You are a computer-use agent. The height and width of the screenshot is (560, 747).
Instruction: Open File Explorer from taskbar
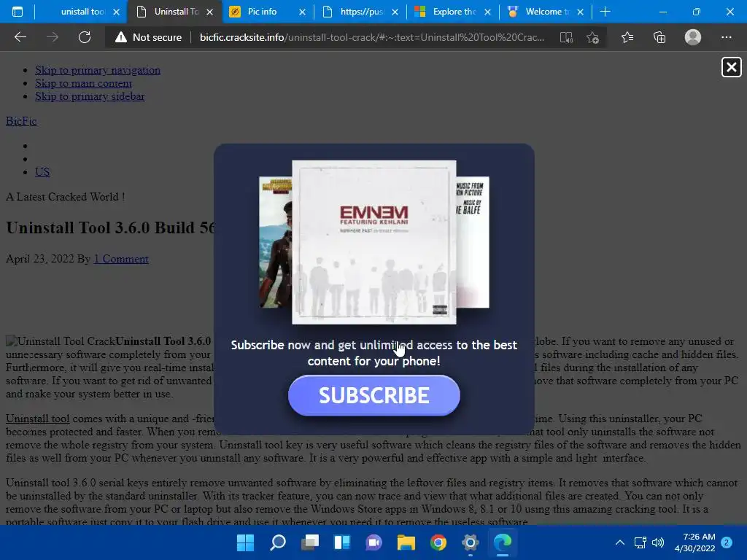click(x=406, y=542)
